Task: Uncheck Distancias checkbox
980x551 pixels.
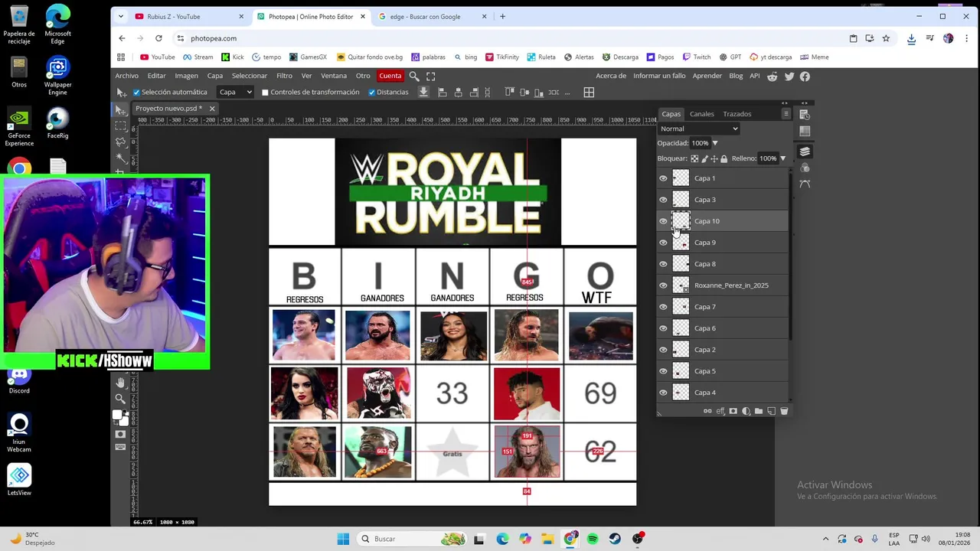Action: coord(371,93)
